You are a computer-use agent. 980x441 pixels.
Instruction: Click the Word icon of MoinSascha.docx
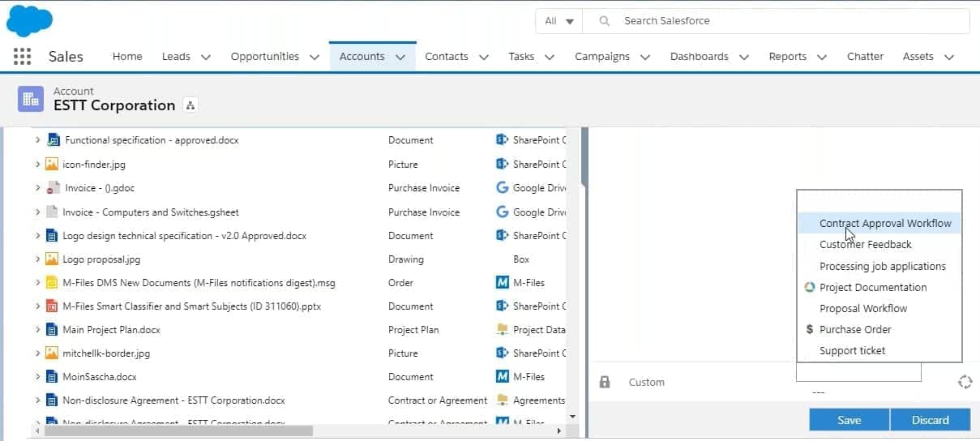(52, 377)
